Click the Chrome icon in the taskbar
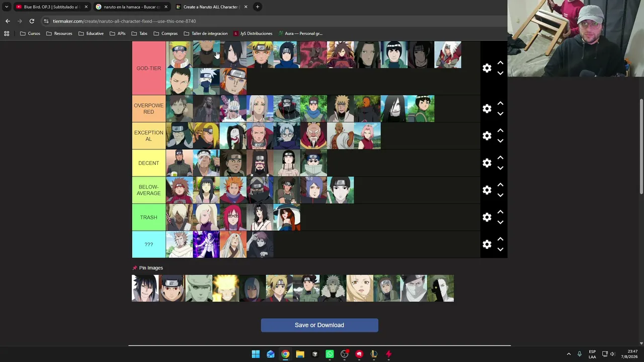Screen dimensions: 644x362 click(285, 354)
